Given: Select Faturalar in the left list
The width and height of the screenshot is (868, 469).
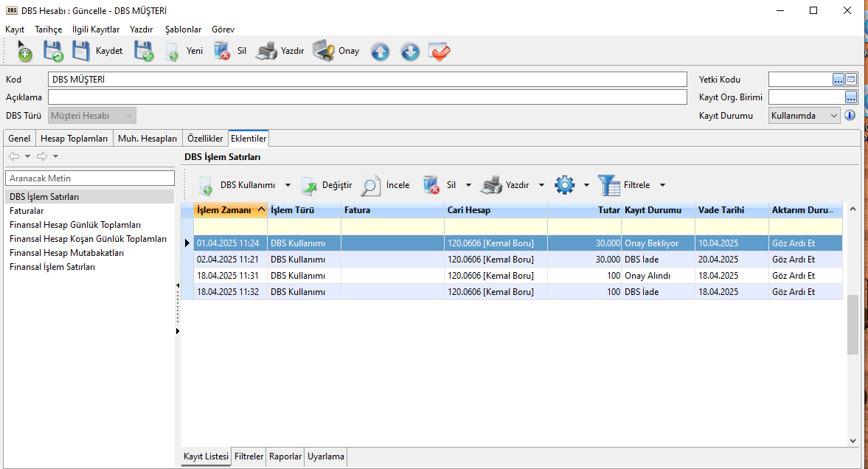Looking at the screenshot, I should pyautogui.click(x=27, y=211).
